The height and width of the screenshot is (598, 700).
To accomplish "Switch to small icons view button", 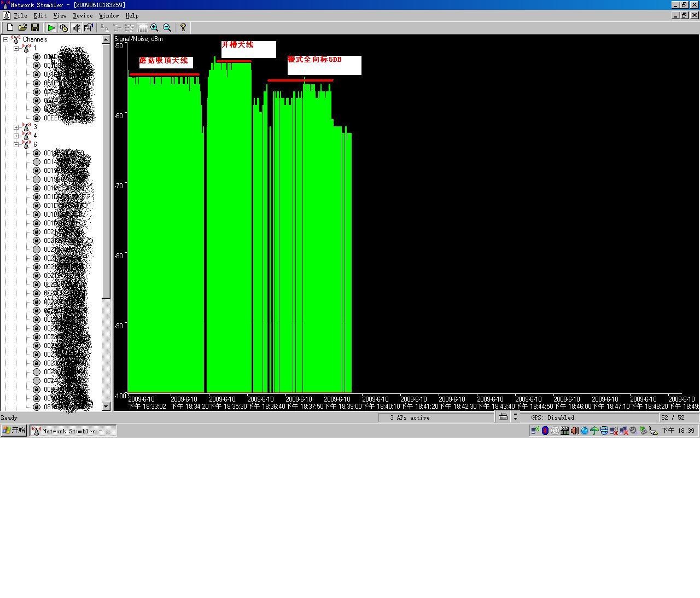I will [x=117, y=27].
